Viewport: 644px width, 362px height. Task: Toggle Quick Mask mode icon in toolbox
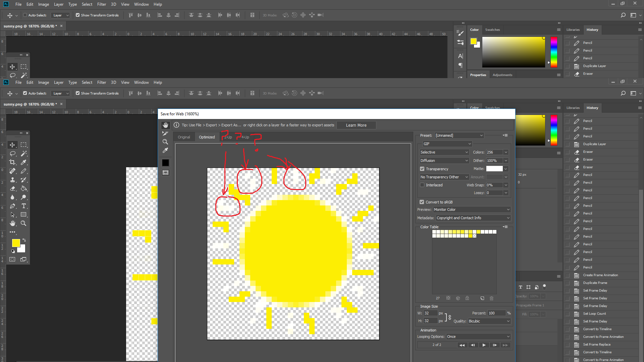click(12, 259)
